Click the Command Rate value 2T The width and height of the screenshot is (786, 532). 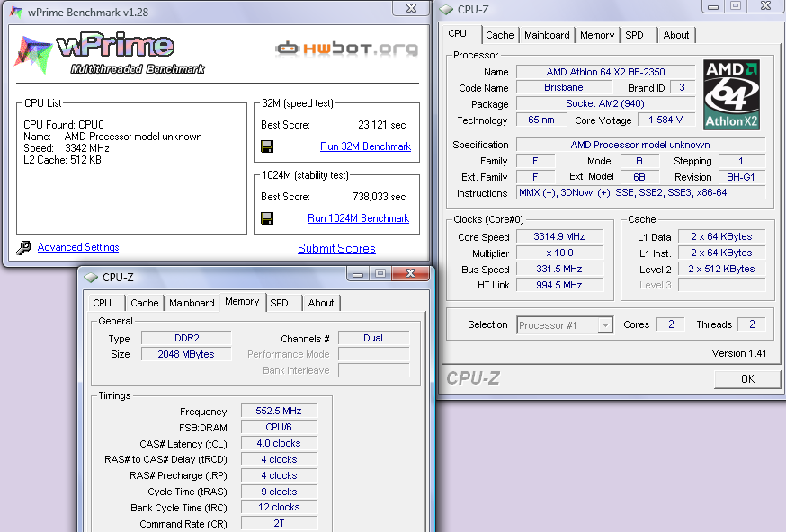point(279,523)
